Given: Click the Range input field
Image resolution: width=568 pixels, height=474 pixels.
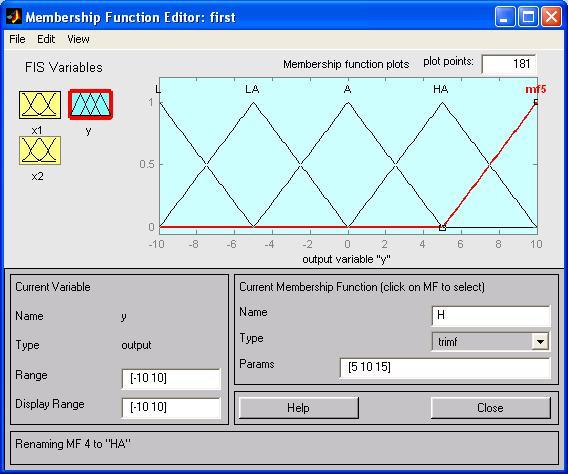Looking at the screenshot, I should 171,379.
